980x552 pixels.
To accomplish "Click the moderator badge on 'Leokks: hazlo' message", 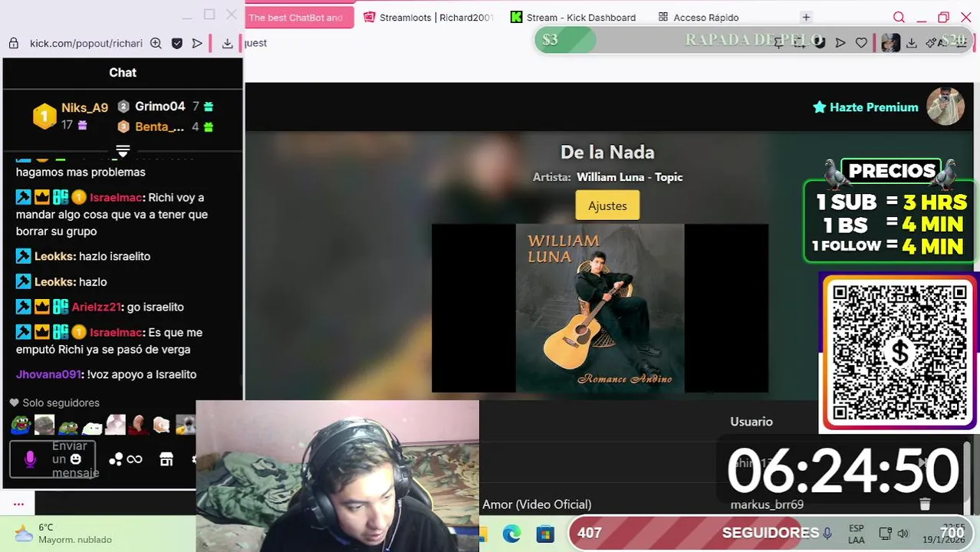I will (x=24, y=281).
